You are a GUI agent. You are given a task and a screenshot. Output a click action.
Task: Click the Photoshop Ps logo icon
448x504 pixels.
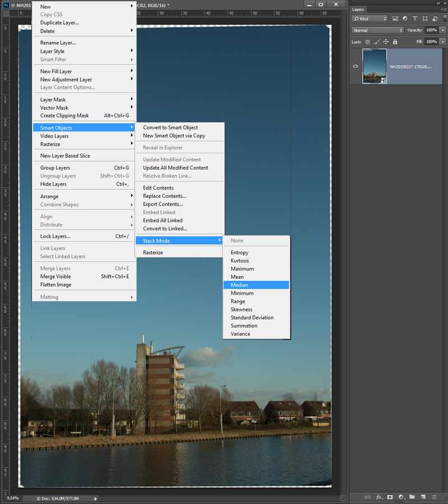(6, 5)
